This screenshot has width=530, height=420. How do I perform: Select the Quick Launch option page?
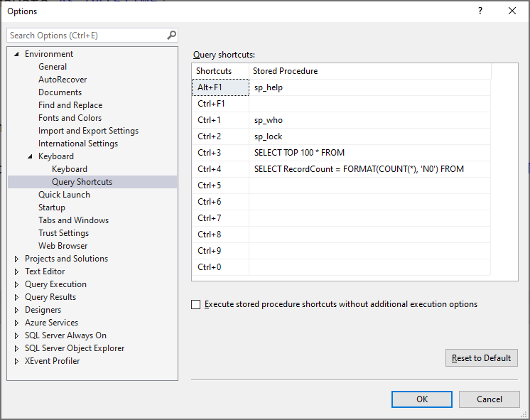pyautogui.click(x=64, y=195)
